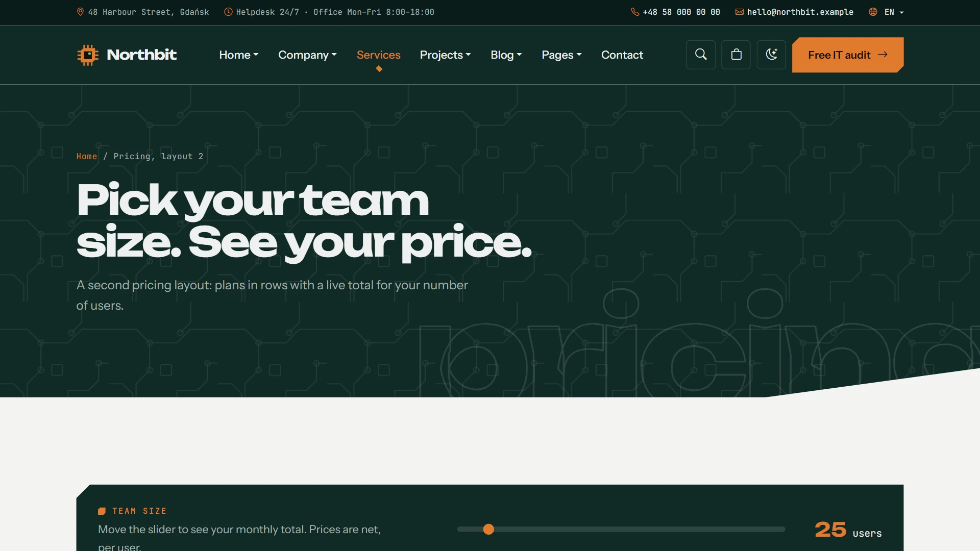Click the clock icon beside Helpdesk
980x551 pixels.
pos(228,12)
